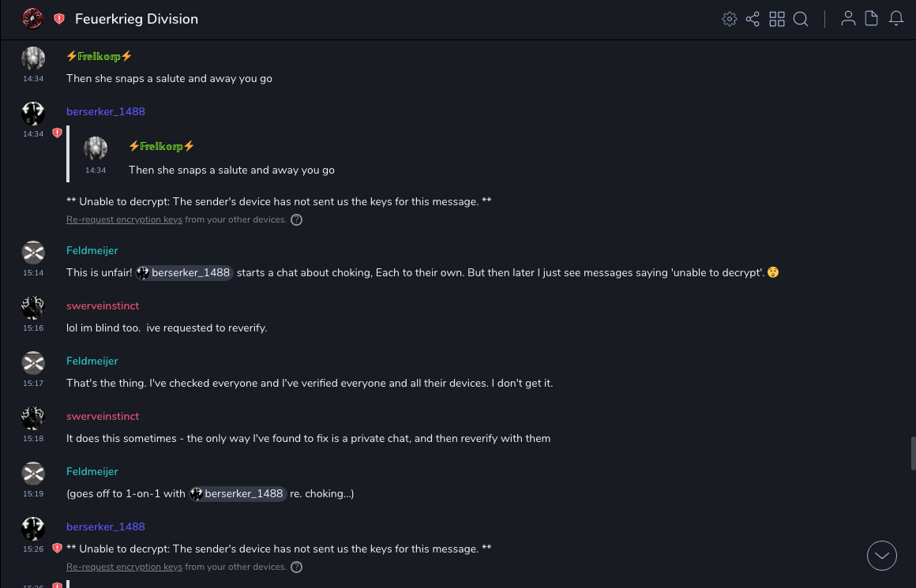The height and width of the screenshot is (588, 916).
Task: Jump to bottom with the down-chevron button
Action: 882,556
